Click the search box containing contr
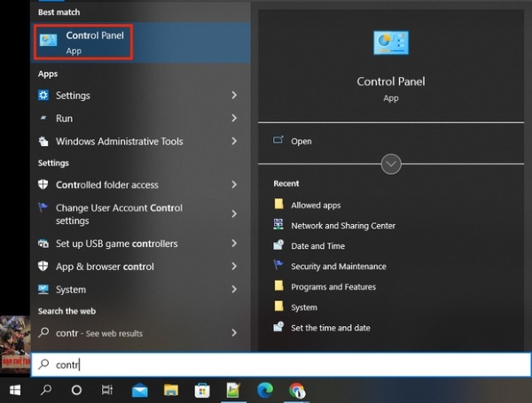The height and width of the screenshot is (403, 532). pos(281,364)
